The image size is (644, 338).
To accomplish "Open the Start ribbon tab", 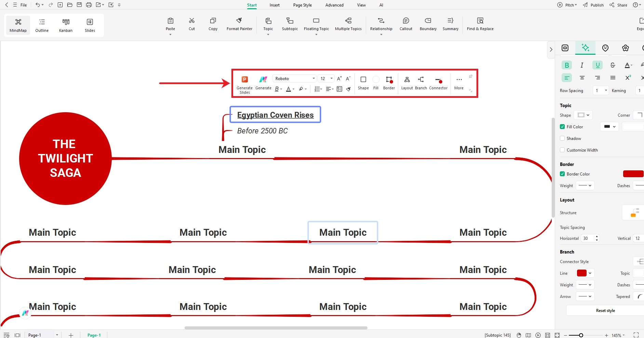I will pos(252,5).
